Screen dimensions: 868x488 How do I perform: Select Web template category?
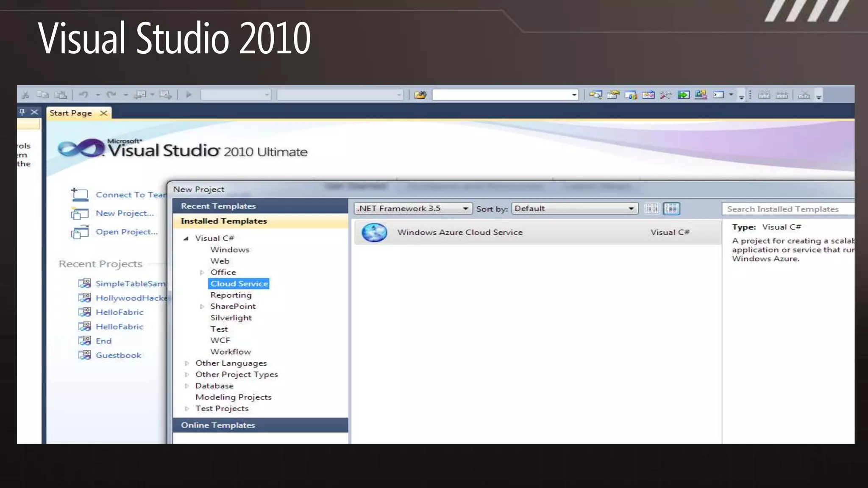click(x=220, y=261)
